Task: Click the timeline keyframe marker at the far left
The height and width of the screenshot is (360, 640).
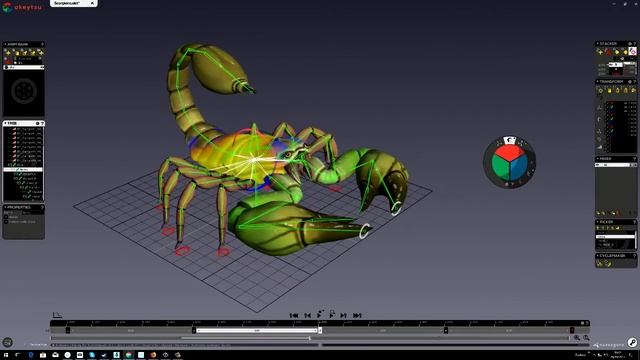Action: tap(68, 330)
